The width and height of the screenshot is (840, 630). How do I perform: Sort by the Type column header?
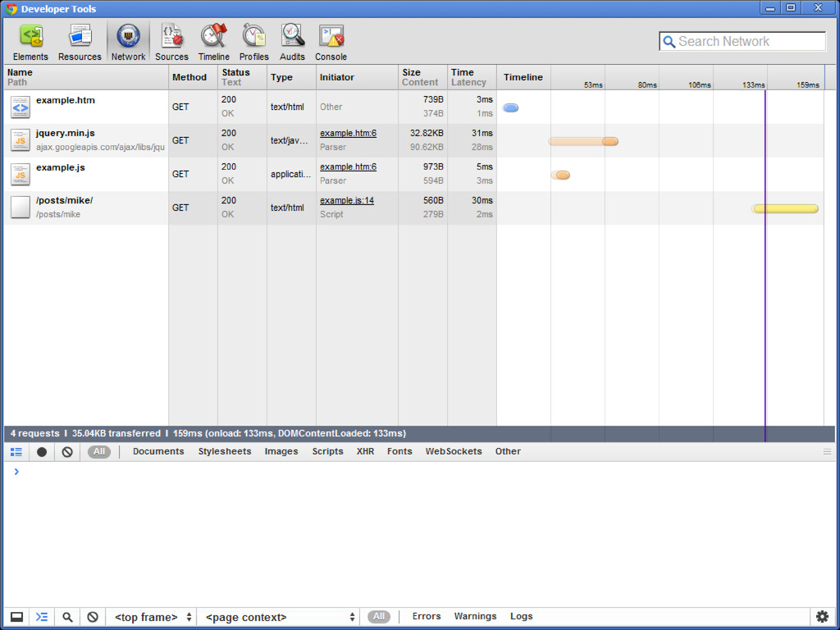point(291,77)
